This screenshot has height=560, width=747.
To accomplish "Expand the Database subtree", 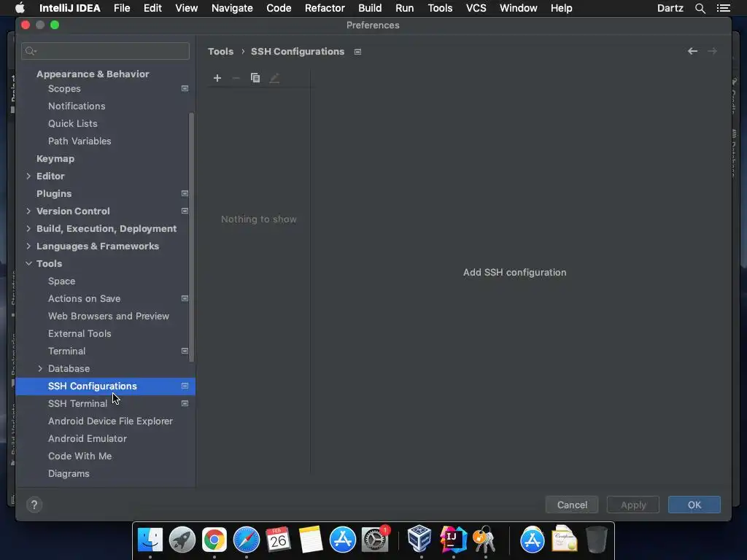I will click(40, 368).
